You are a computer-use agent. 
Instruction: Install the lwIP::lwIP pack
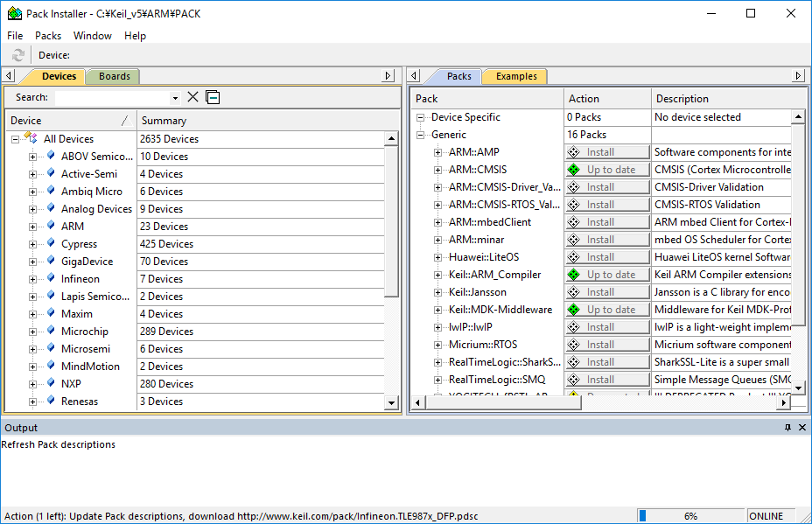coord(607,327)
